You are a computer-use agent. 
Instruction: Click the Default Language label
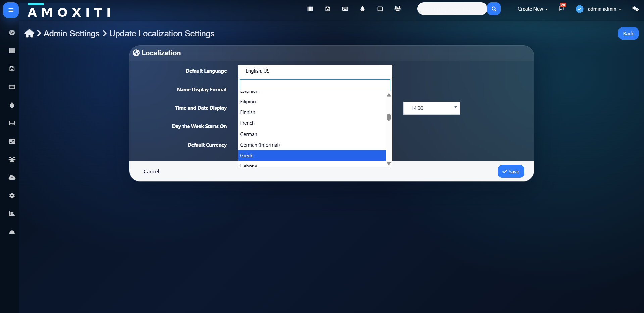click(x=206, y=71)
